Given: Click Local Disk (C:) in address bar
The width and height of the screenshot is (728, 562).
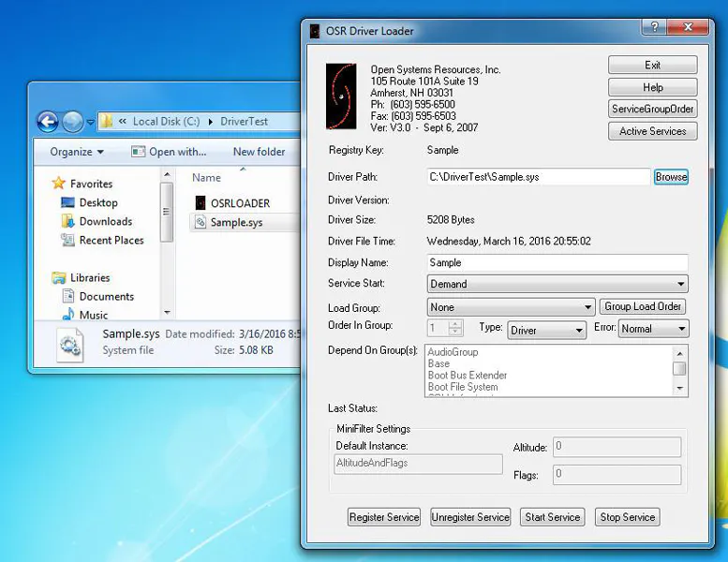Looking at the screenshot, I should tap(166, 122).
